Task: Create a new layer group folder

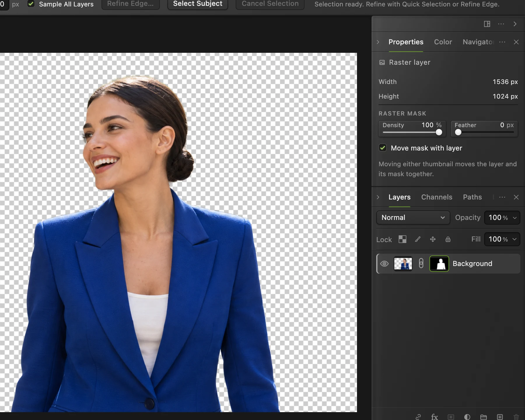Action: 484,417
